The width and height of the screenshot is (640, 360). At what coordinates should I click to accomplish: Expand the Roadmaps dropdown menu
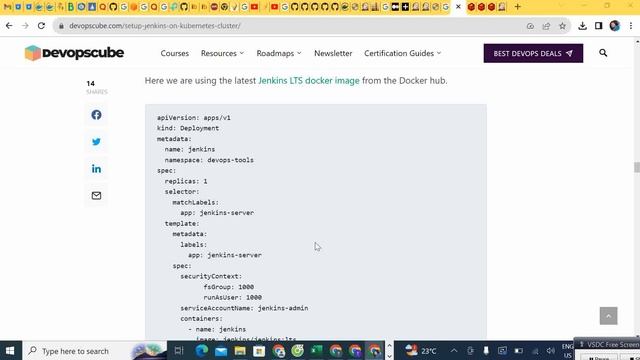coord(279,53)
